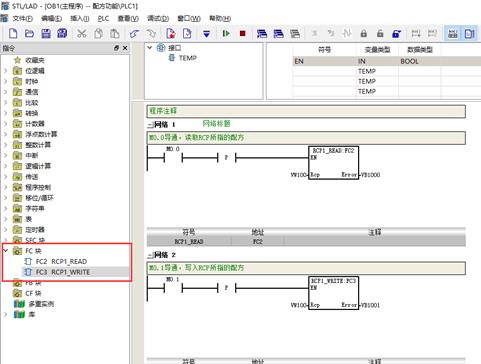Viewport: 481px width, 364px height.
Task: Collapse 网络 1 with its minus box
Action: pos(150,125)
